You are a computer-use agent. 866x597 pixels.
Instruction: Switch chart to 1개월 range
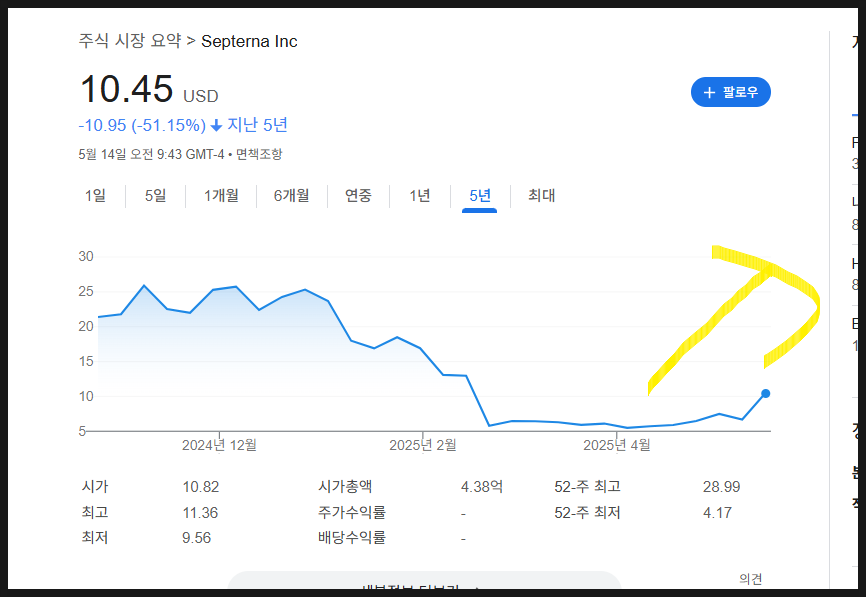coord(221,196)
